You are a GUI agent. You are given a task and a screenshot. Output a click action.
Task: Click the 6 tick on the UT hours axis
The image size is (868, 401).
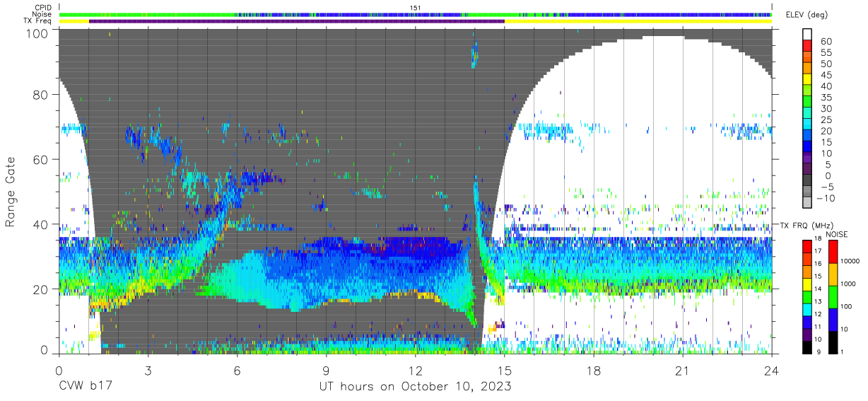[237, 370]
